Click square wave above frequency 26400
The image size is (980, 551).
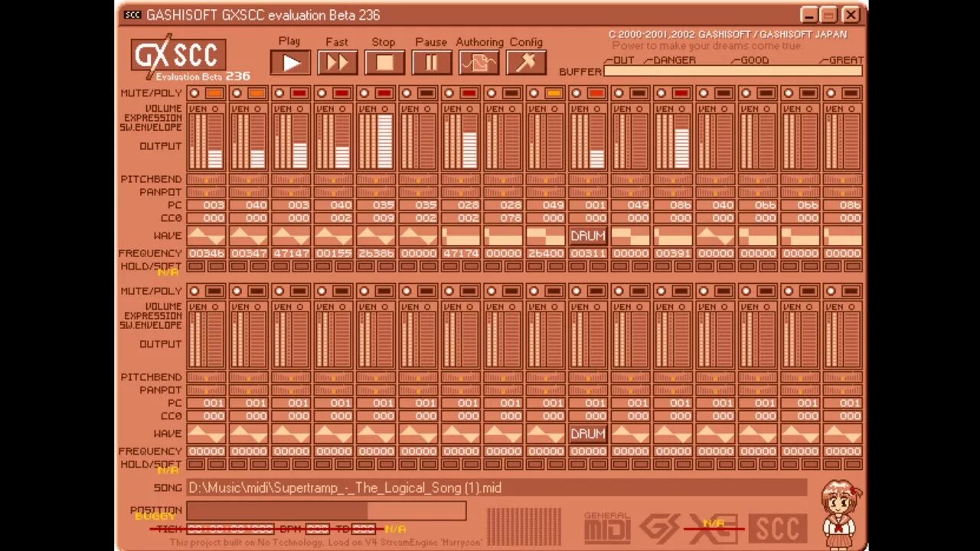[x=546, y=236]
